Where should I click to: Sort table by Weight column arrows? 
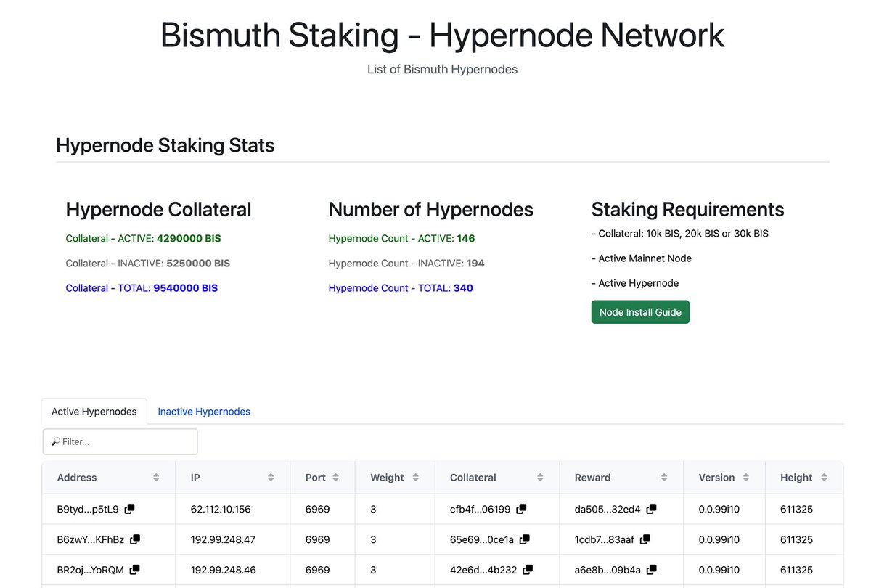pyautogui.click(x=415, y=478)
